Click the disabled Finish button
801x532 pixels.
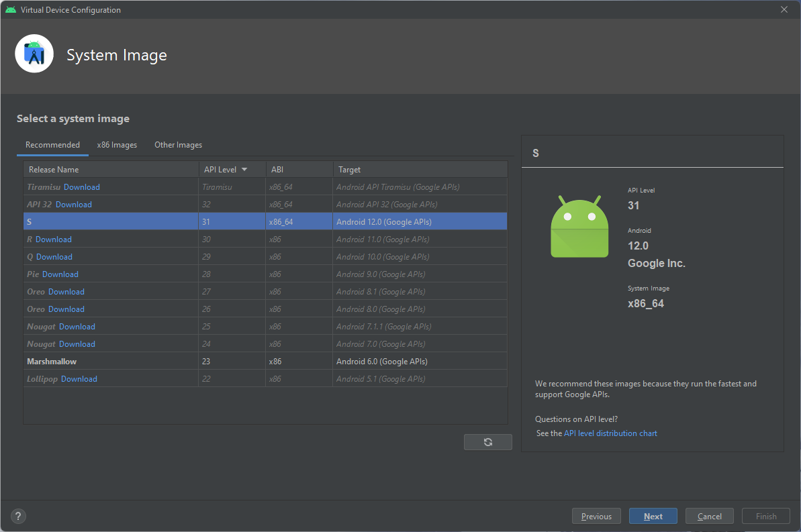coord(766,516)
